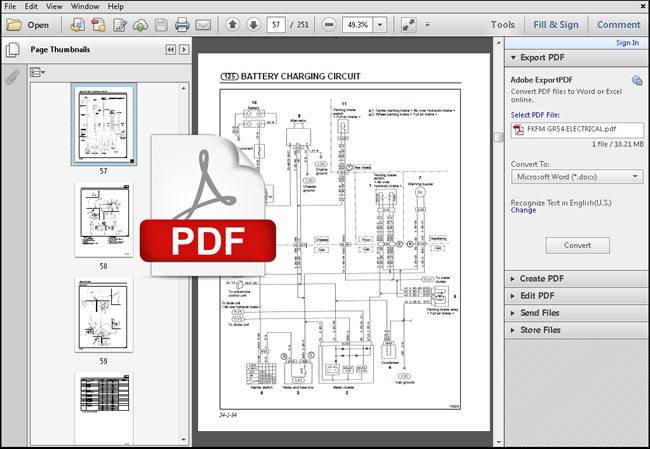
Task: Expand the Send Files section
Action: point(513,313)
